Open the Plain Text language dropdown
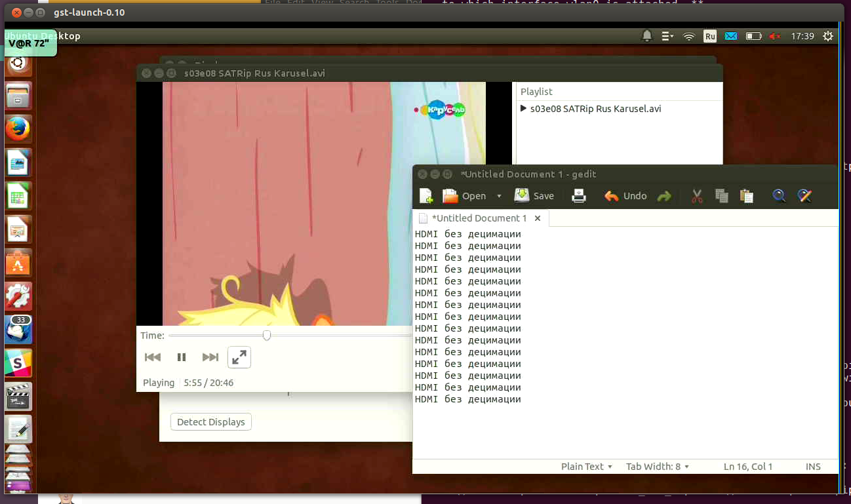 pos(586,467)
